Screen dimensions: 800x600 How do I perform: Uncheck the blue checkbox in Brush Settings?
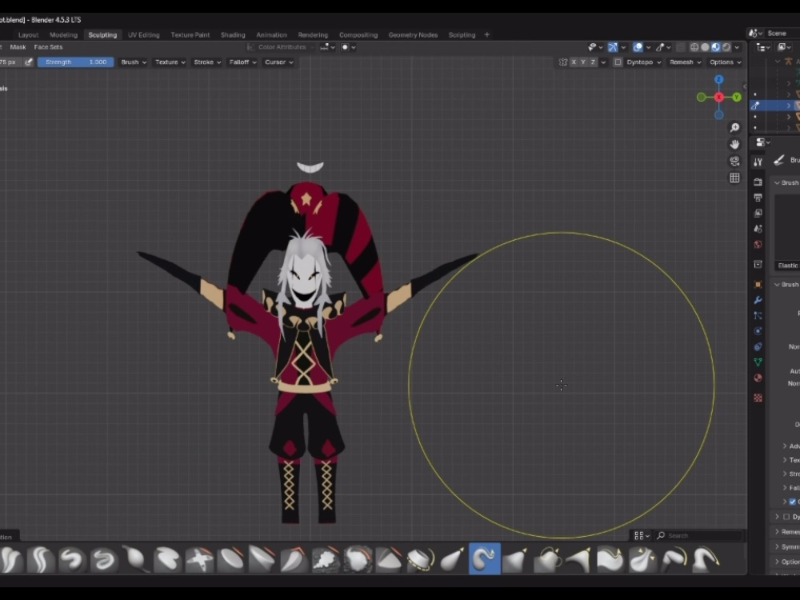(x=792, y=502)
